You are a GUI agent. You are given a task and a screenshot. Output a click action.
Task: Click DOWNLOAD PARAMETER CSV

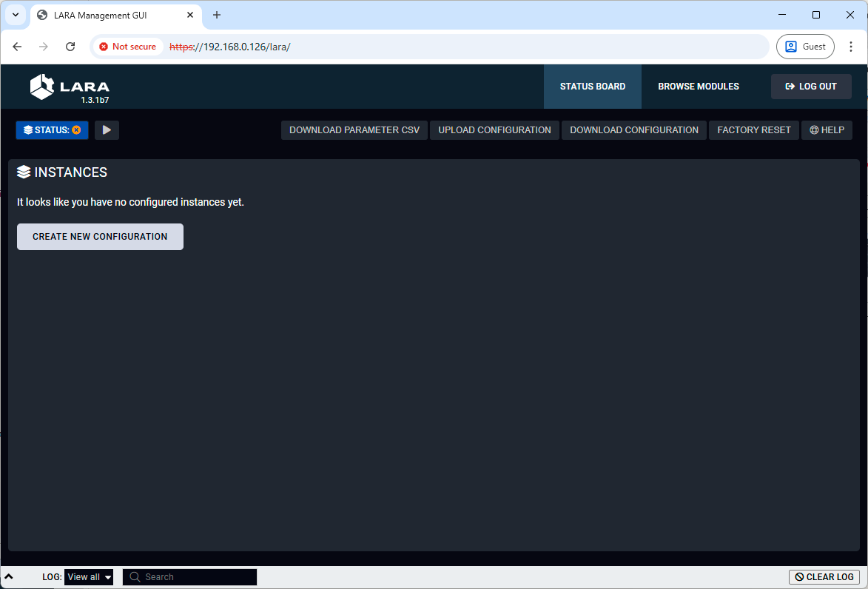tap(354, 130)
